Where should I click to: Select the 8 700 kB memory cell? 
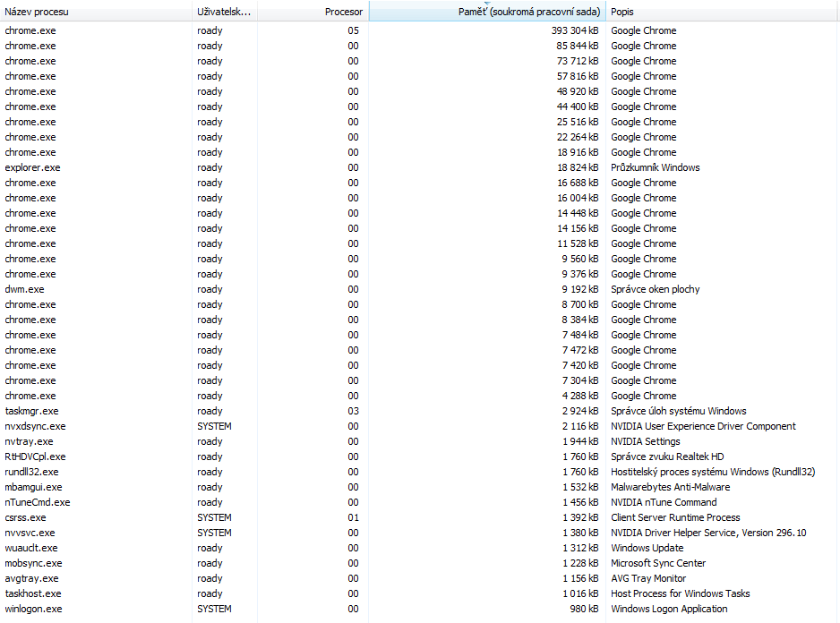[x=579, y=304]
